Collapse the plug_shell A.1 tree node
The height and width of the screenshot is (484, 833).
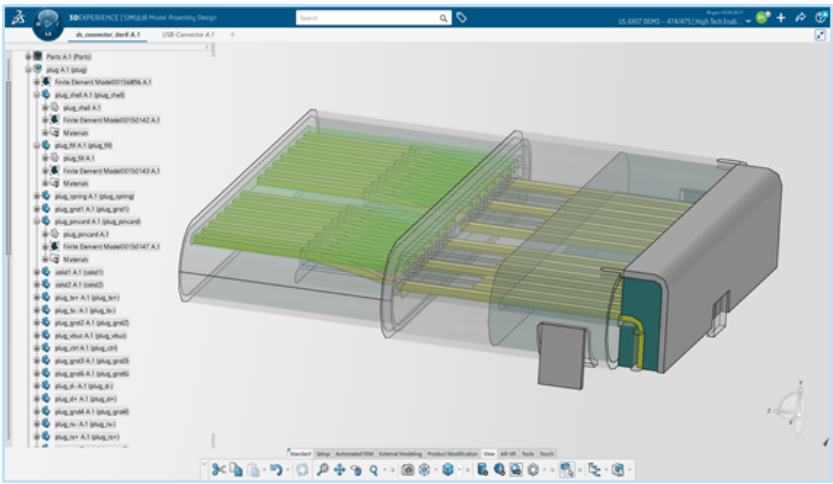[x=35, y=94]
